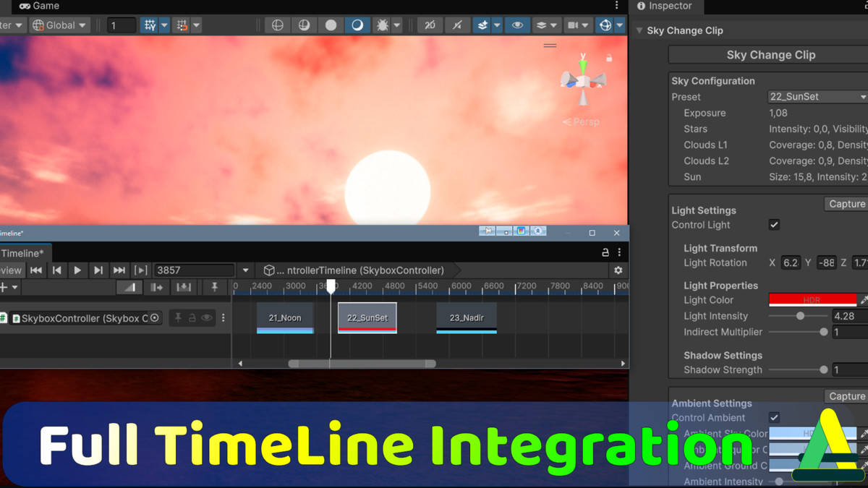Screen dimensions: 868x488
Task: Click the Shadow Strength slider
Action: (x=798, y=369)
